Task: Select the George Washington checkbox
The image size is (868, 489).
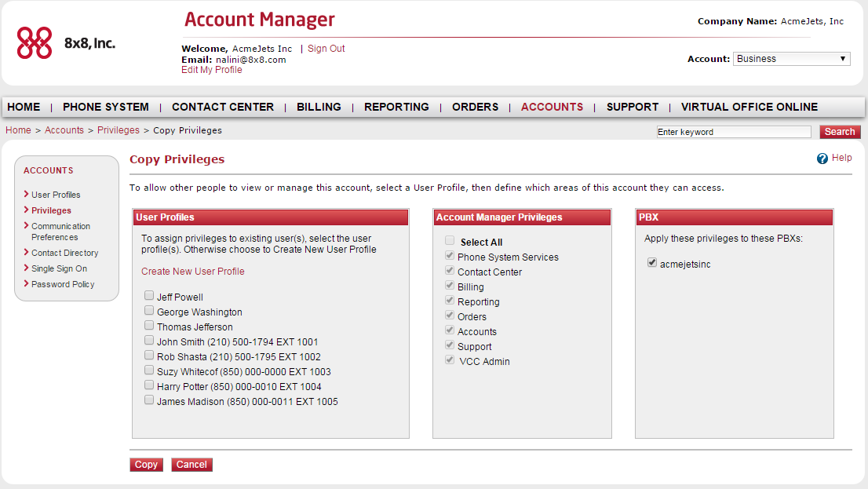Action: (149, 311)
